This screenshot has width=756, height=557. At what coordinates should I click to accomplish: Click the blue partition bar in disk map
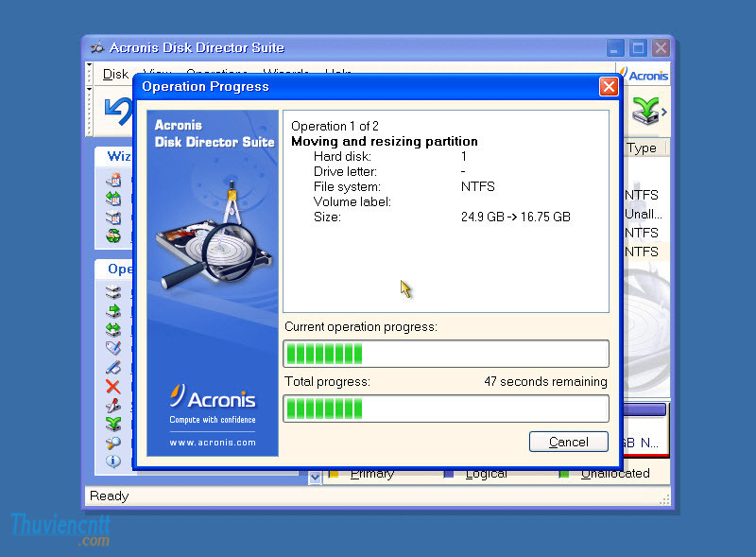pos(644,409)
